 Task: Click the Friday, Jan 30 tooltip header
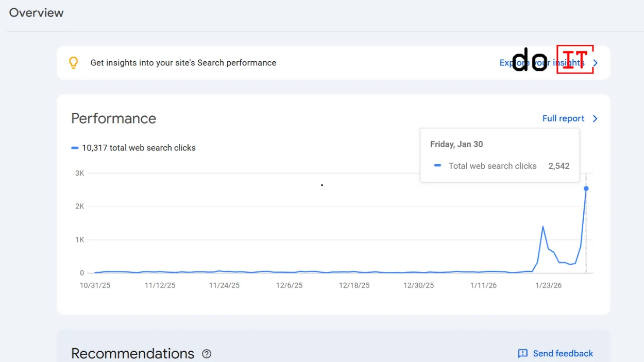pyautogui.click(x=456, y=144)
